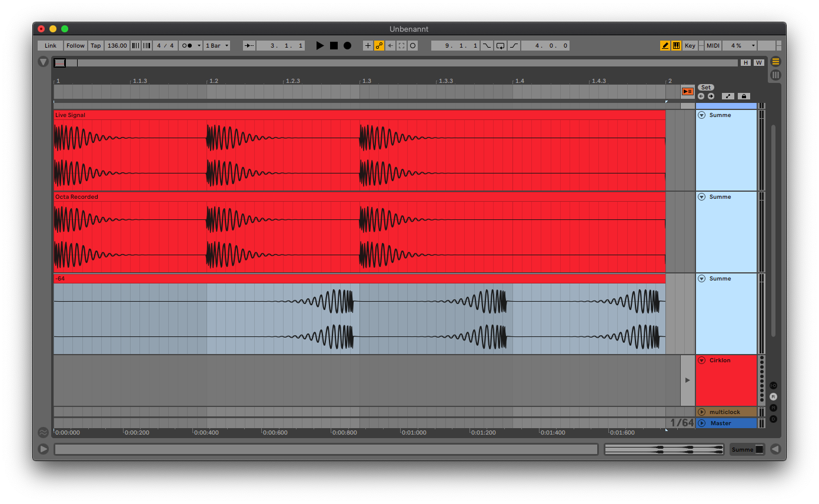Collapse the Cirklon track
The image size is (819, 504).
pos(702,361)
